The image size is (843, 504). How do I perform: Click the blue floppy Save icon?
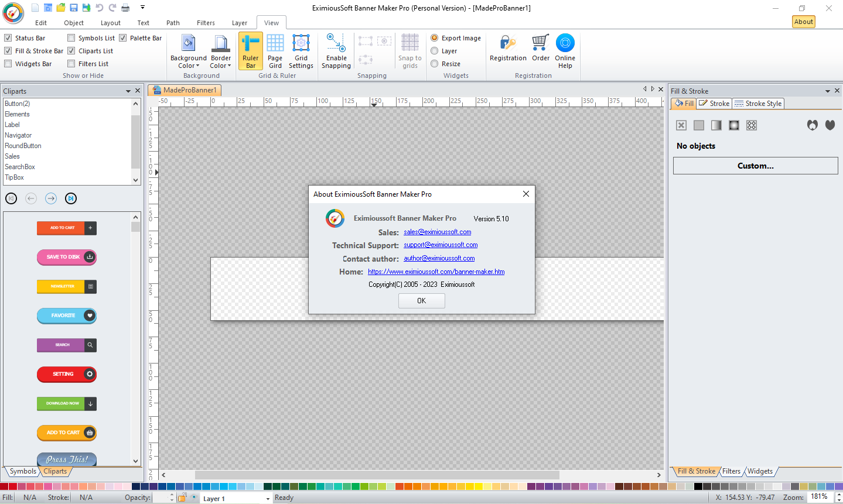click(74, 8)
